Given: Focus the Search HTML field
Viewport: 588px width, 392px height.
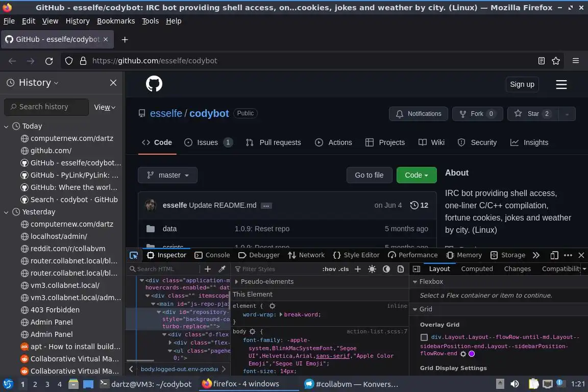Looking at the screenshot, I should [x=163, y=269].
